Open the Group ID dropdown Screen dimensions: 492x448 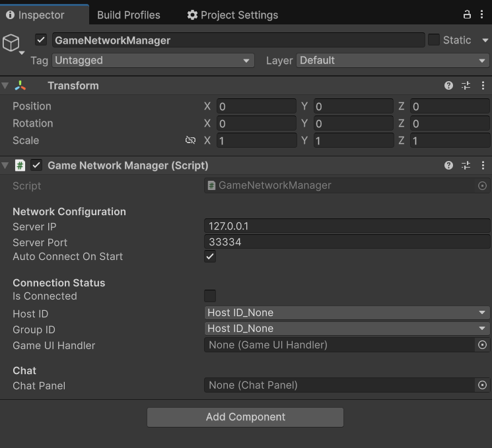click(347, 329)
